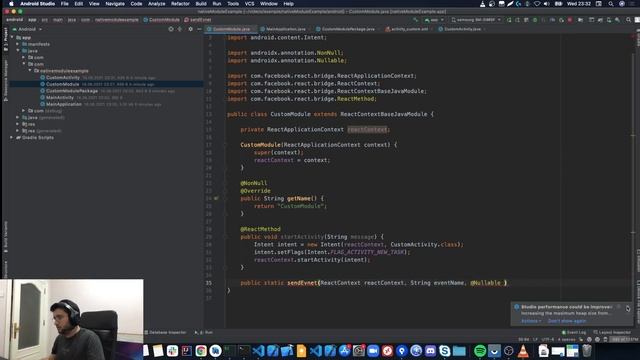The width and height of the screenshot is (640, 360).
Task: Toggle the Project tool window side tab
Action: [5, 40]
